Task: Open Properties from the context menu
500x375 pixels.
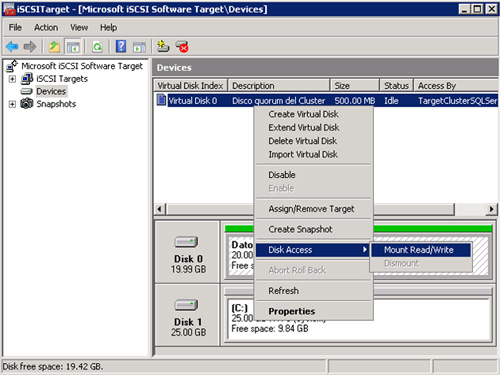Action: pos(314,311)
